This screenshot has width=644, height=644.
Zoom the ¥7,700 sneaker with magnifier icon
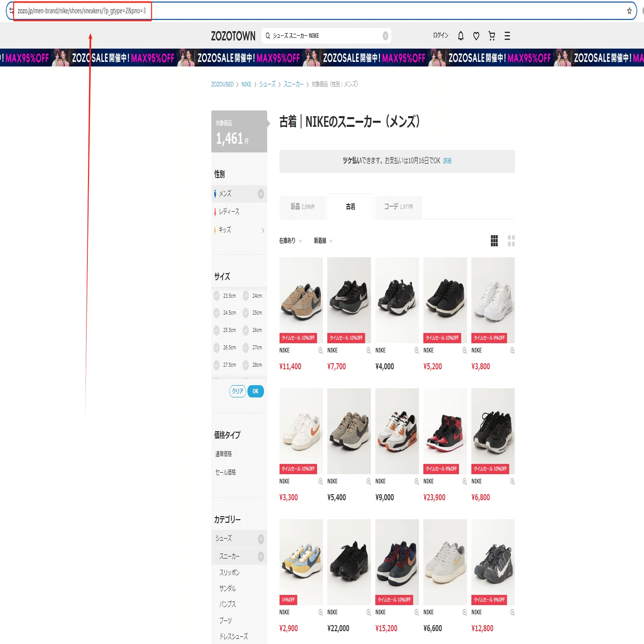(x=368, y=350)
